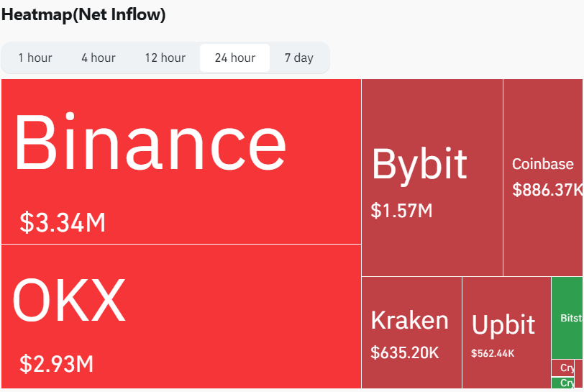Click the $2.93M OKX inflow value
Image resolution: width=584 pixels, height=392 pixels.
click(x=56, y=364)
